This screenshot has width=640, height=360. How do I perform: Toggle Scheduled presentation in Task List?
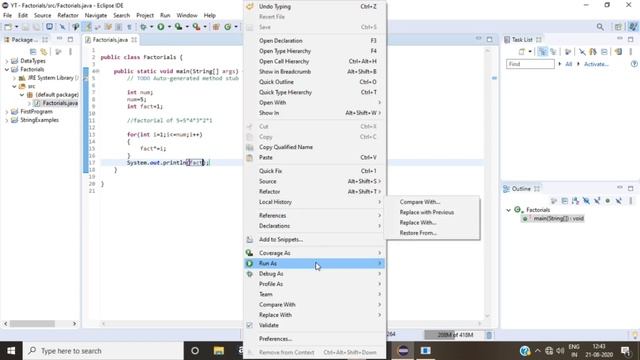(553, 52)
